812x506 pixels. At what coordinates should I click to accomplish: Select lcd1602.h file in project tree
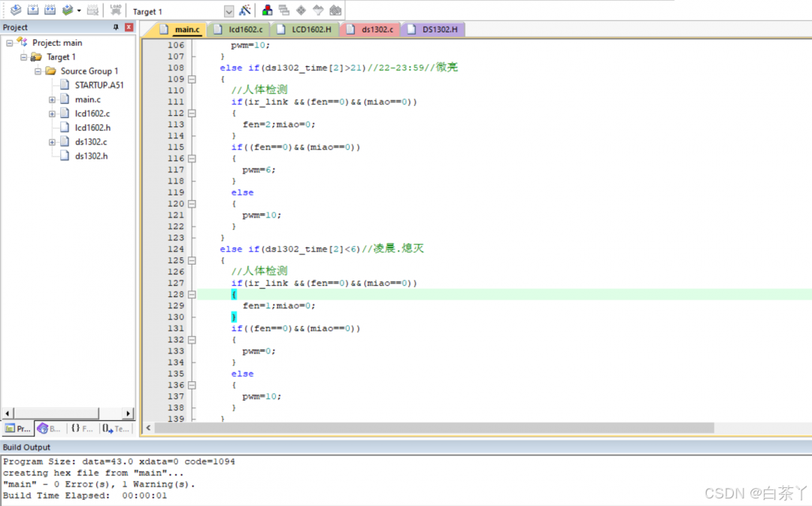pyautogui.click(x=92, y=128)
